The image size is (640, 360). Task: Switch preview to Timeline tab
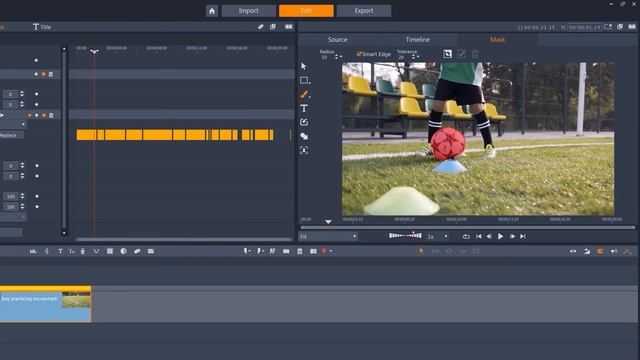tap(418, 40)
